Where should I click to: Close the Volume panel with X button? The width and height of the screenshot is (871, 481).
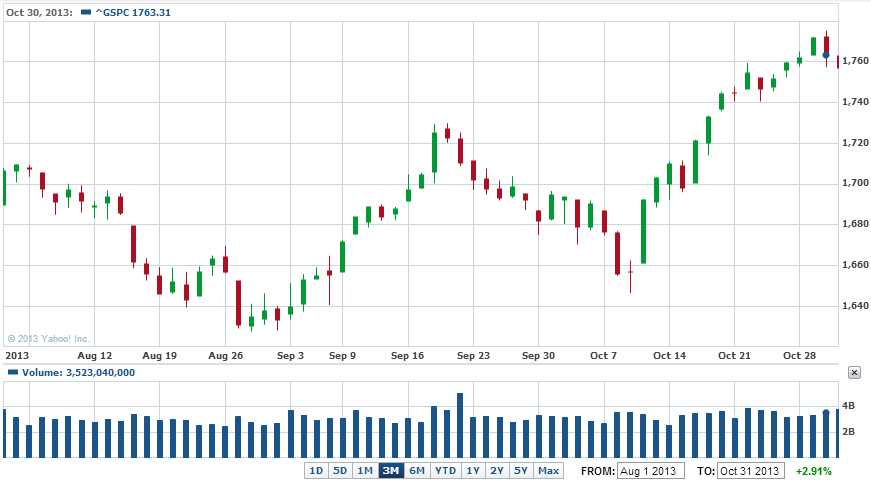pos(854,372)
